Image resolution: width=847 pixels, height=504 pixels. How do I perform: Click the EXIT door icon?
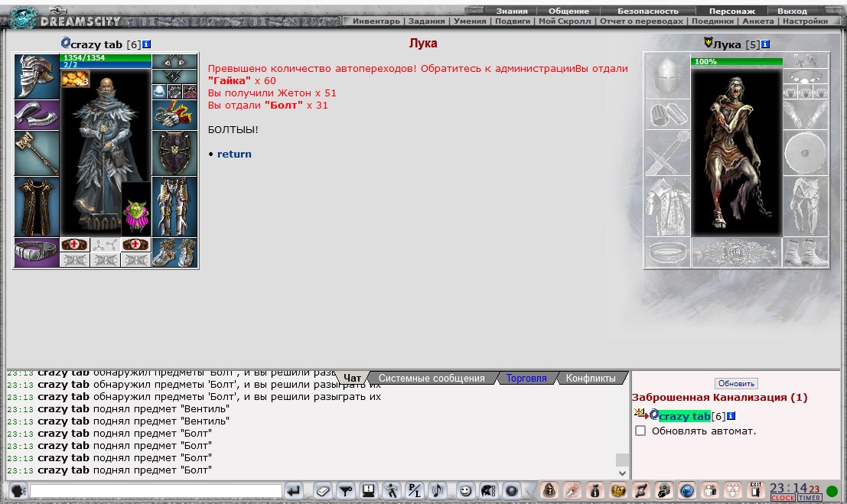point(756,490)
